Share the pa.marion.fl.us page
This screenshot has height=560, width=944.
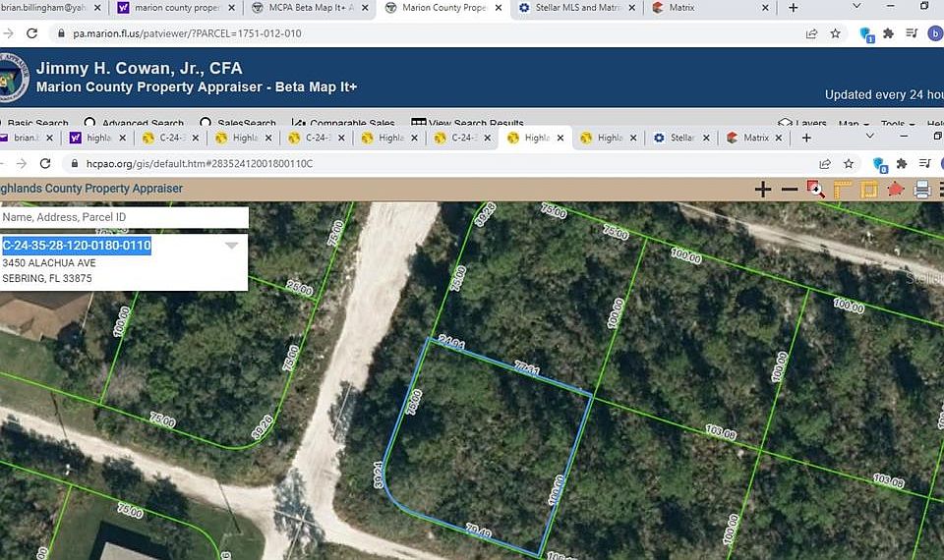[811, 33]
